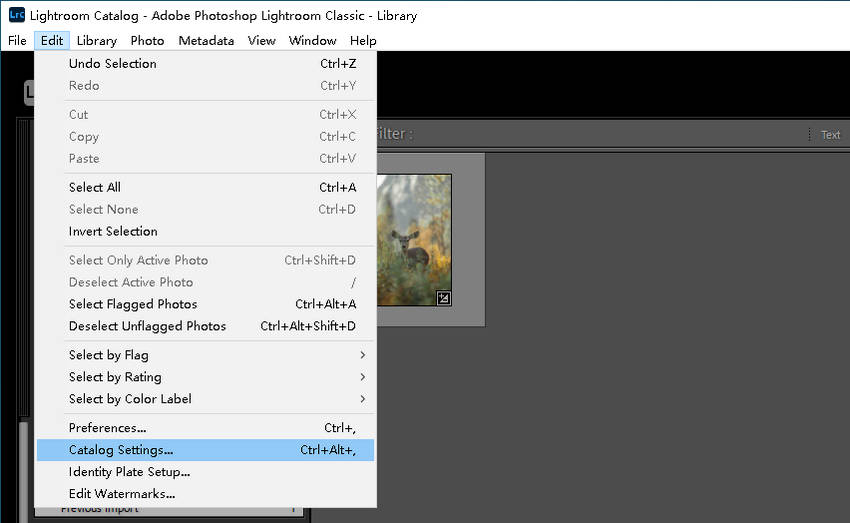Open the Metadata menu
Image resolution: width=850 pixels, height=523 pixels.
(206, 41)
